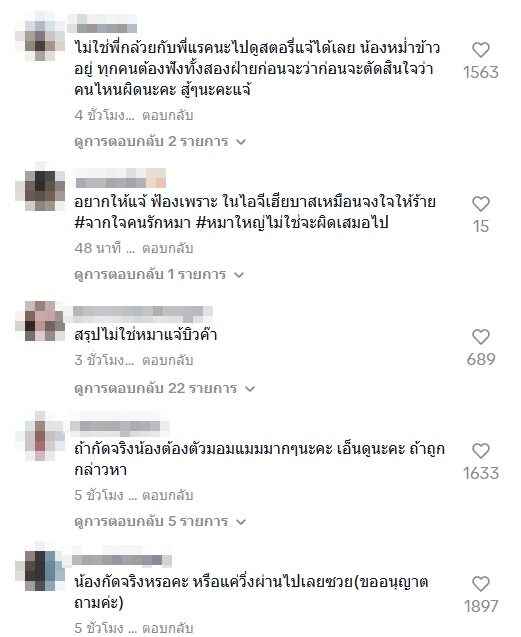
Task: Like the comment with 1563 likes
Action: (481, 50)
